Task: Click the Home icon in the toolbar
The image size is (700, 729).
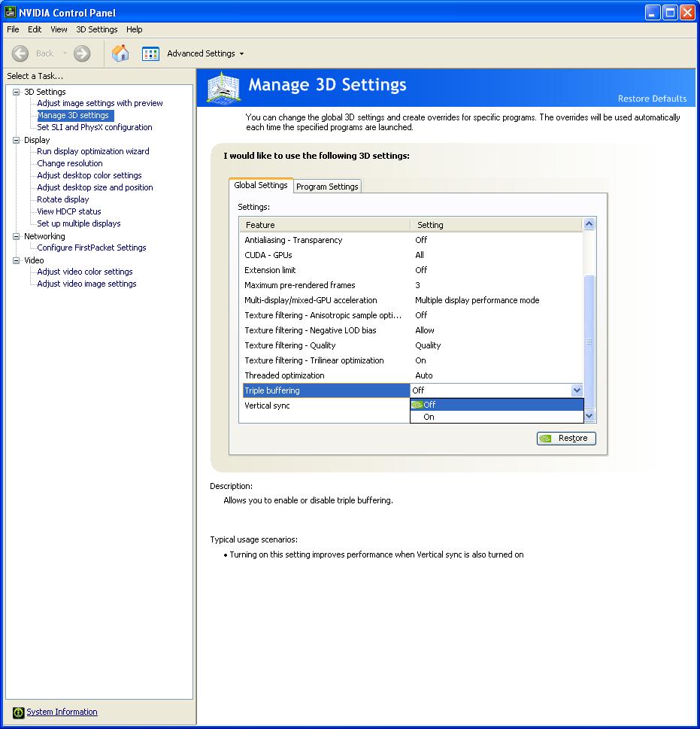Action: (x=120, y=53)
